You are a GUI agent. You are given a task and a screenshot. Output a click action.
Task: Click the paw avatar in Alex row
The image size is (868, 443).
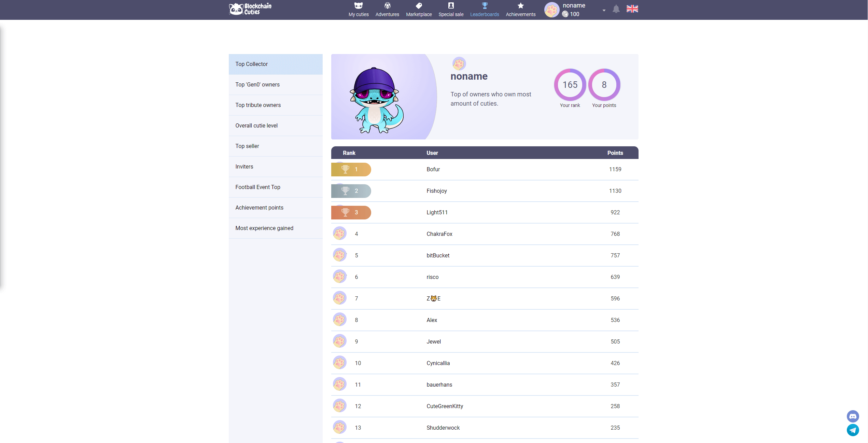click(x=339, y=320)
